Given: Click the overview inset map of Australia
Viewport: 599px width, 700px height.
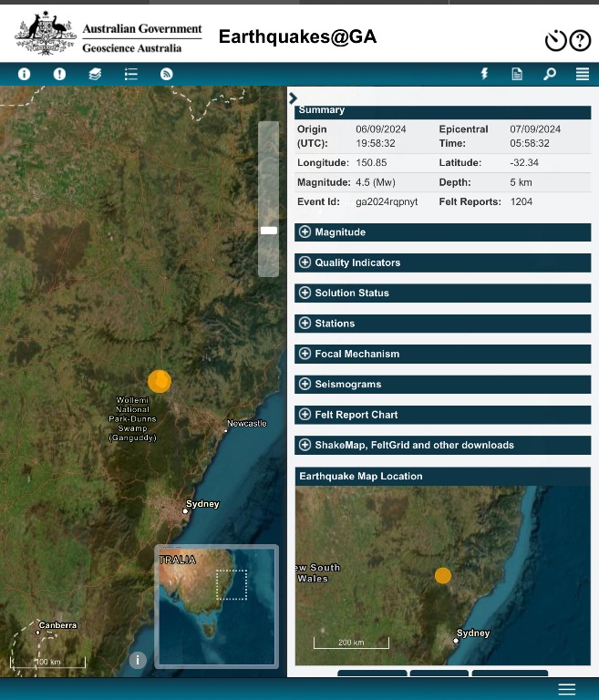Looking at the screenshot, I should click(x=217, y=606).
